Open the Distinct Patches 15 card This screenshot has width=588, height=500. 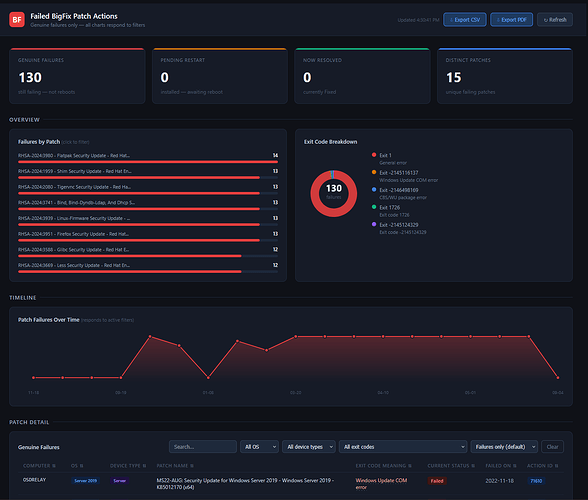(x=505, y=76)
